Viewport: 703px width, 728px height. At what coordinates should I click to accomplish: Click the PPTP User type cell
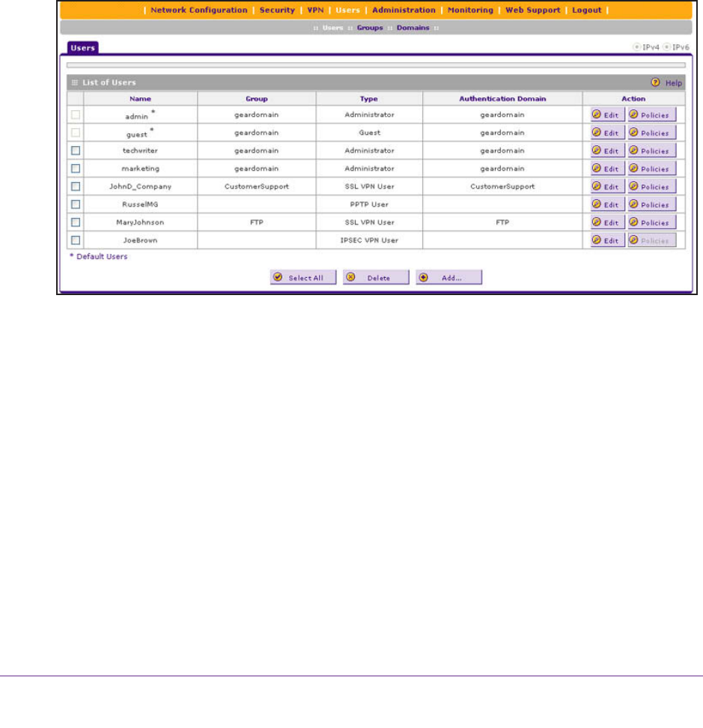pyautogui.click(x=369, y=204)
